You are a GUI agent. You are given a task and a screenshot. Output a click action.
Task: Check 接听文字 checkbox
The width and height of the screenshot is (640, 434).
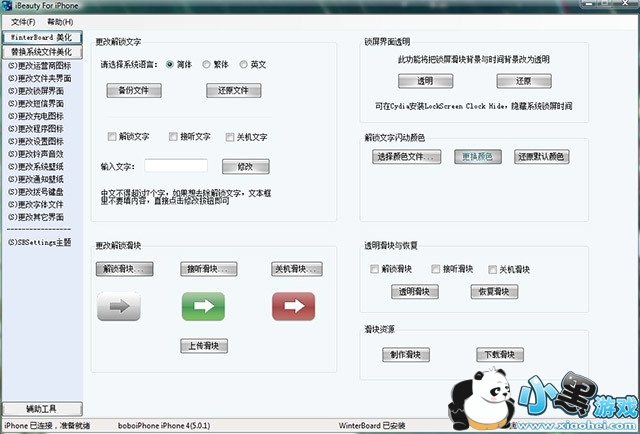173,137
